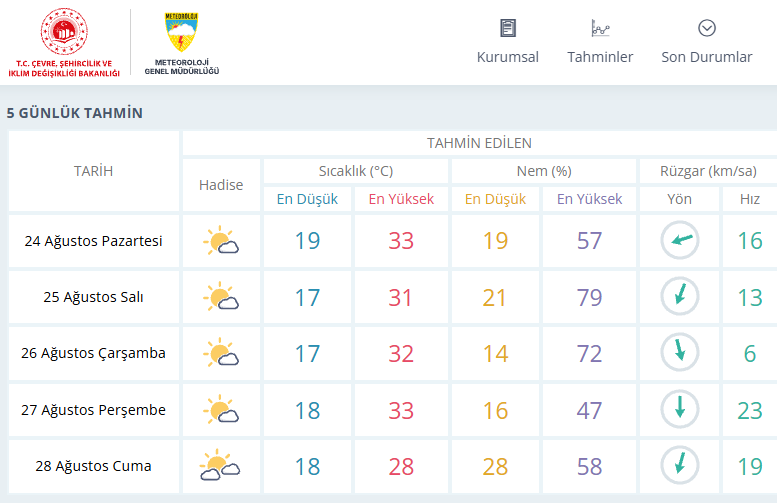Click the Tahminler chart icon

(x=600, y=28)
